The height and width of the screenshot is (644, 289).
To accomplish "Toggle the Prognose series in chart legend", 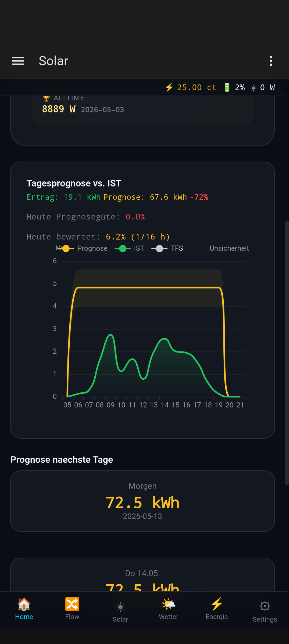I will [x=83, y=248].
